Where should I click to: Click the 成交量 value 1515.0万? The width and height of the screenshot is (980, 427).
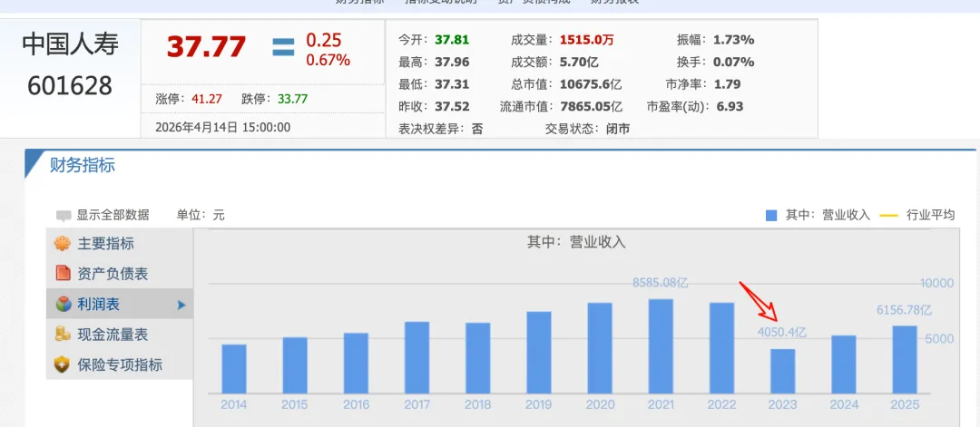tap(586, 40)
